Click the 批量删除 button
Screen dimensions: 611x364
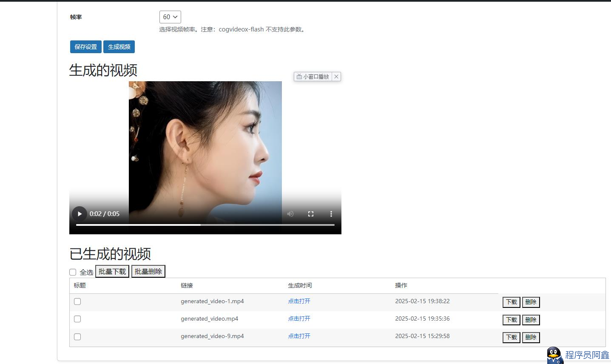coord(148,271)
